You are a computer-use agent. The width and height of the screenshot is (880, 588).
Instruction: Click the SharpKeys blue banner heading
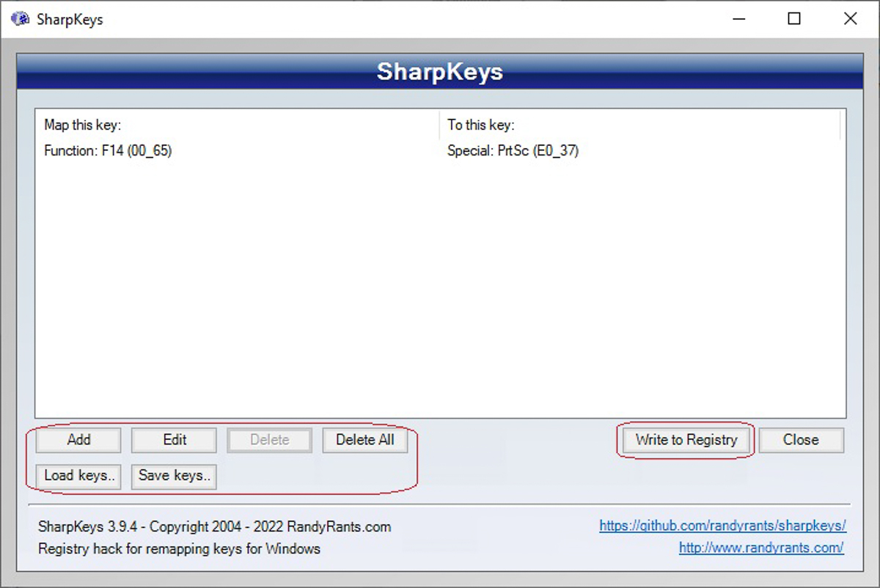tap(440, 72)
